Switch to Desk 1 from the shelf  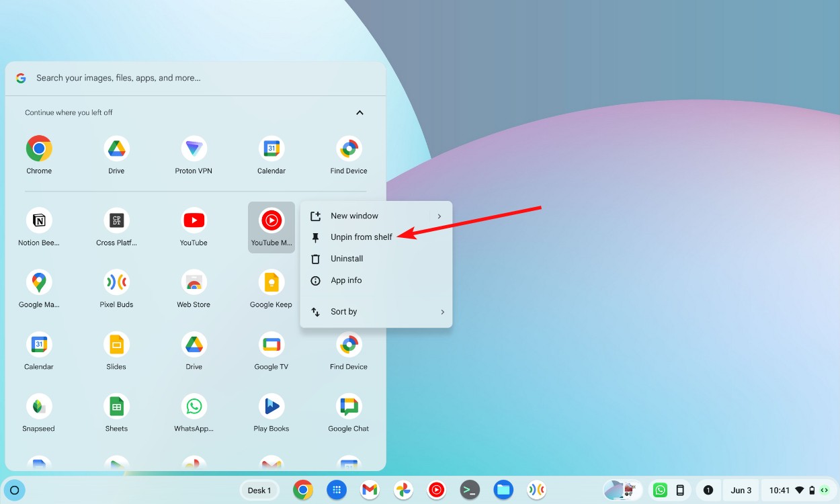259,490
